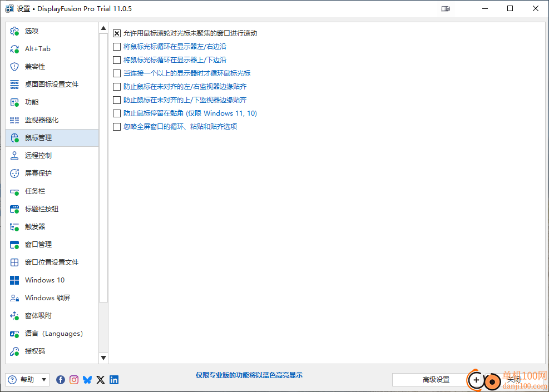Click the 窗体吸附 arrows icon
This screenshot has width=549, height=392.
(x=14, y=316)
